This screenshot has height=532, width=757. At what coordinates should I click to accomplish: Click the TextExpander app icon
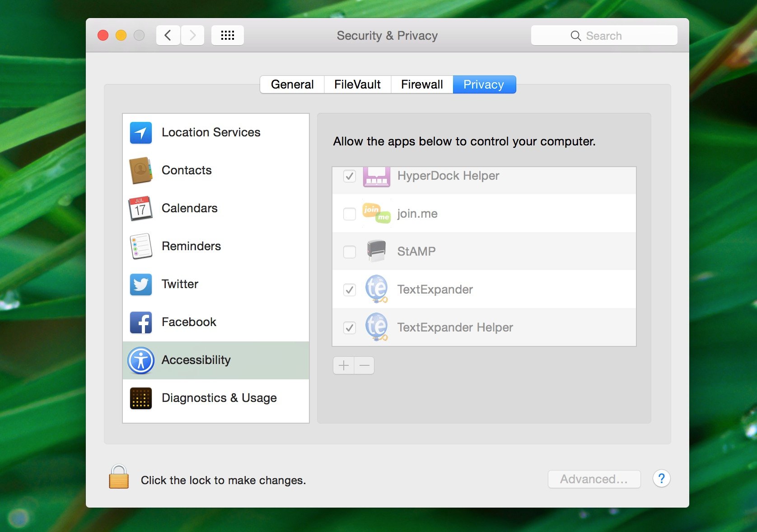[376, 289]
